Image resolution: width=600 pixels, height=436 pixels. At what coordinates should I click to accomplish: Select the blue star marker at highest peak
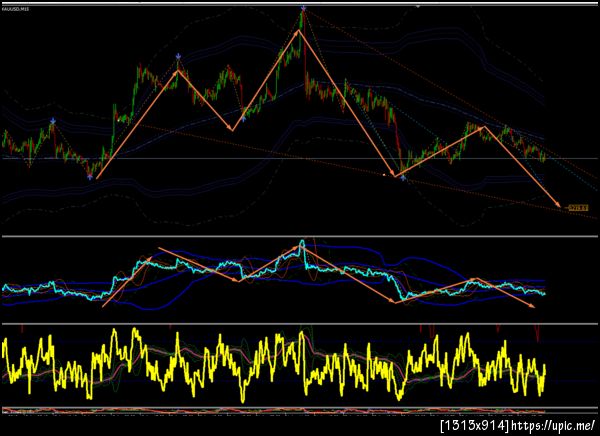click(303, 8)
